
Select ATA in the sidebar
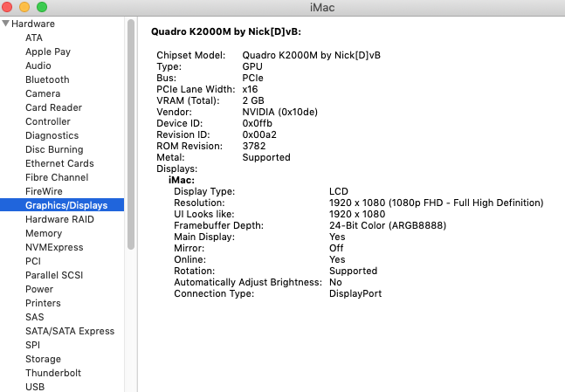coord(34,38)
